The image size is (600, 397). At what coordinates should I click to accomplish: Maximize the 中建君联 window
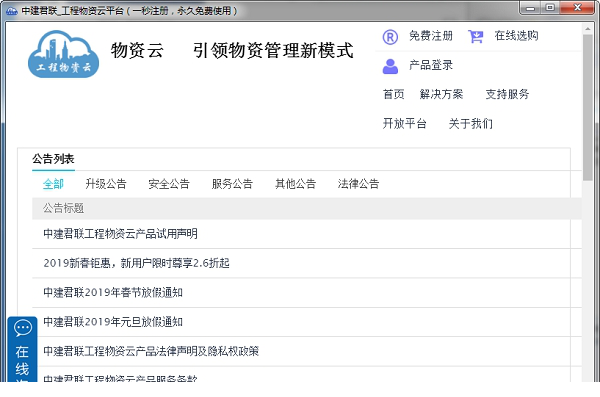click(x=550, y=8)
